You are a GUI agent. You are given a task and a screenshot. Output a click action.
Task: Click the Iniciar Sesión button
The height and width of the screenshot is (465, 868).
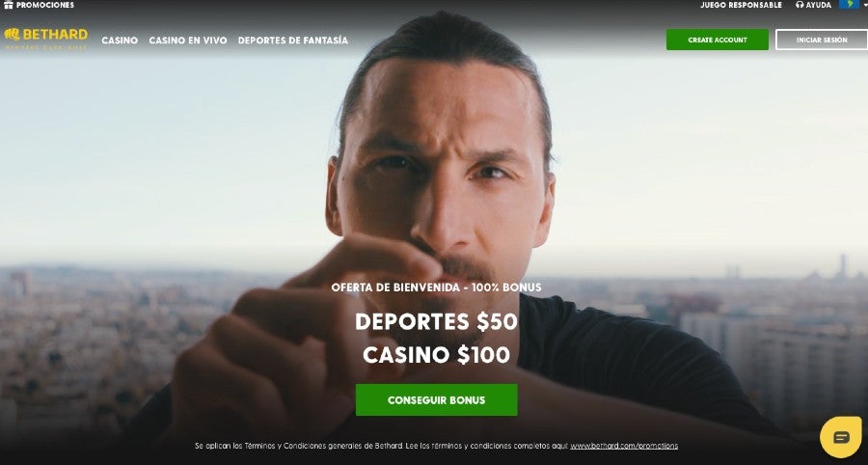coord(822,40)
